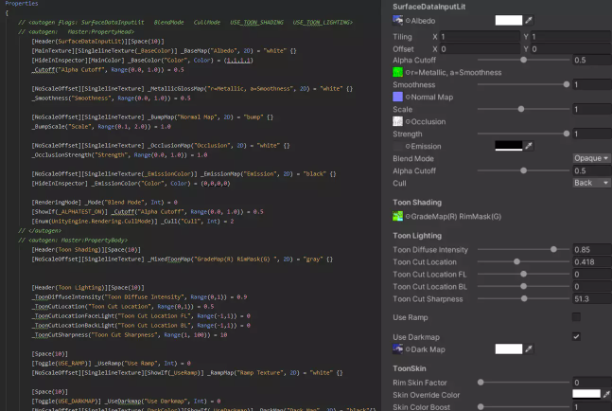Image resolution: width=612 pixels, height=411 pixels.
Task: Adjust the Skin Color Boost slider
Action: [523, 407]
